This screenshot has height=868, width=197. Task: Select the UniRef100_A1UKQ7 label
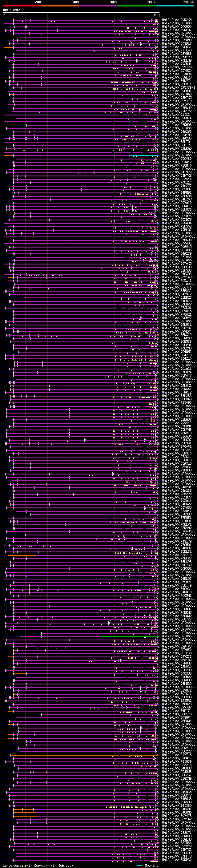(x=177, y=440)
